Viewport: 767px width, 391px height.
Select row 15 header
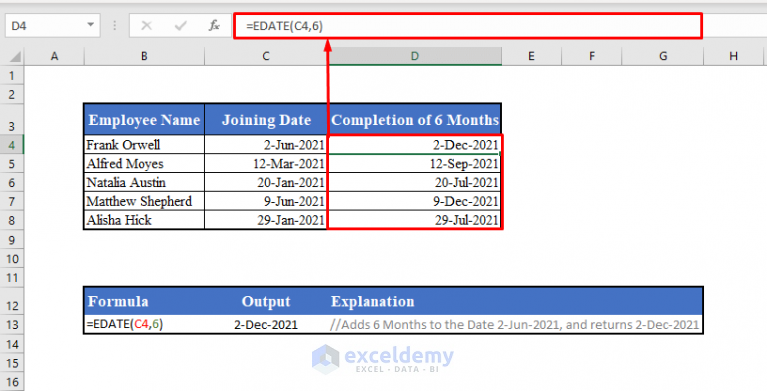(12, 363)
